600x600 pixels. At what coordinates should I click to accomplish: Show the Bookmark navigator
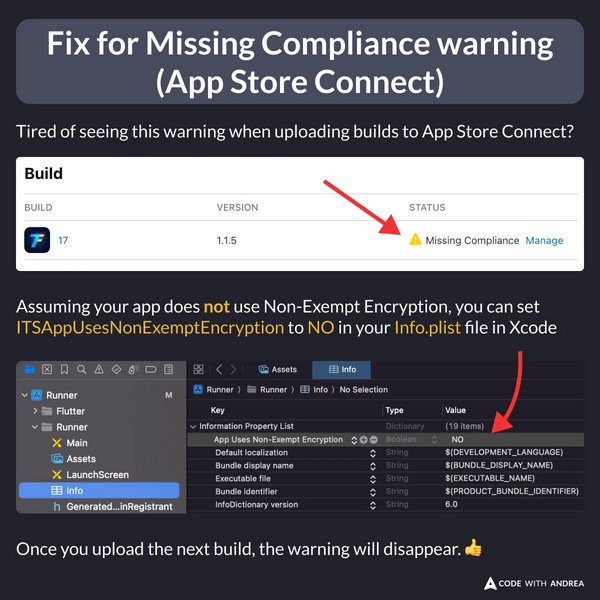click(x=64, y=369)
